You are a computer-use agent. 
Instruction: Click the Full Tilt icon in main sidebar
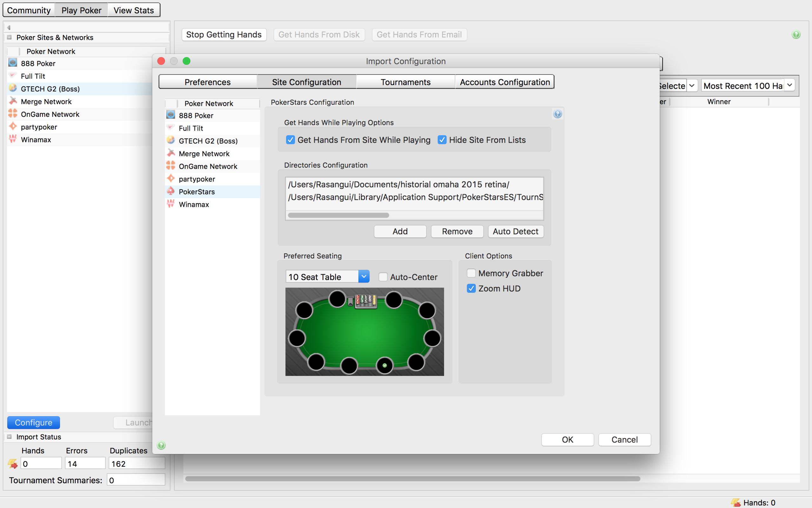click(13, 76)
